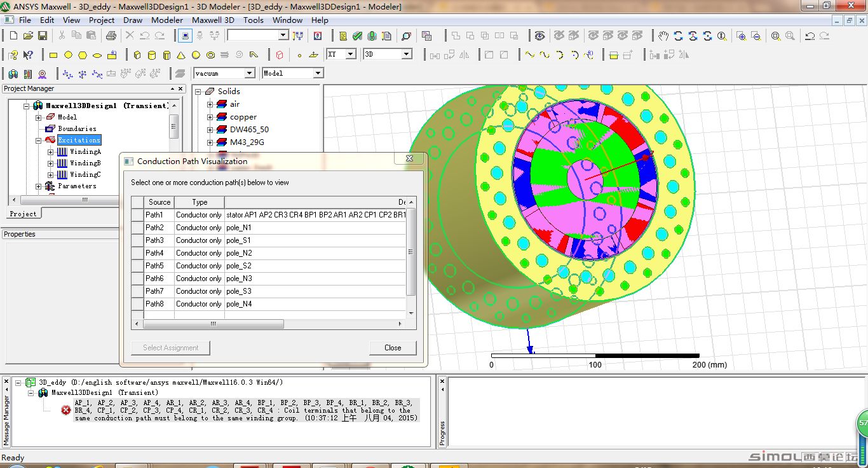868x468 pixels.
Task: Open the Tools menu
Action: tap(254, 20)
